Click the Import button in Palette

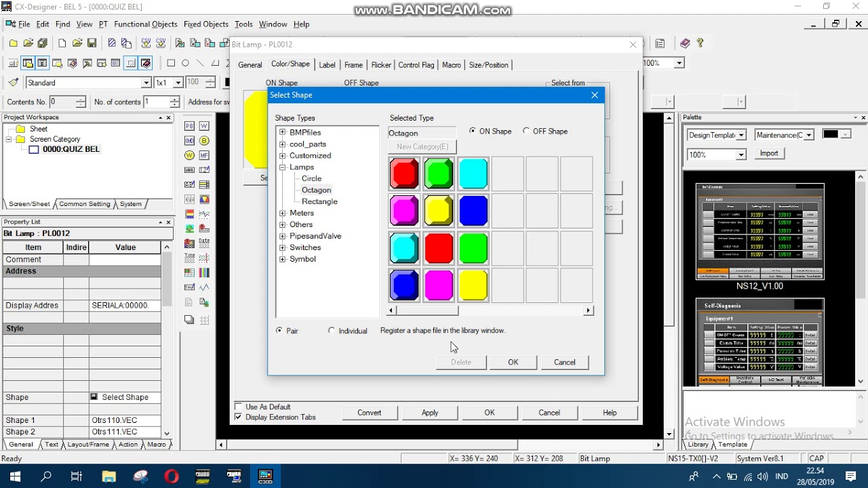(768, 153)
